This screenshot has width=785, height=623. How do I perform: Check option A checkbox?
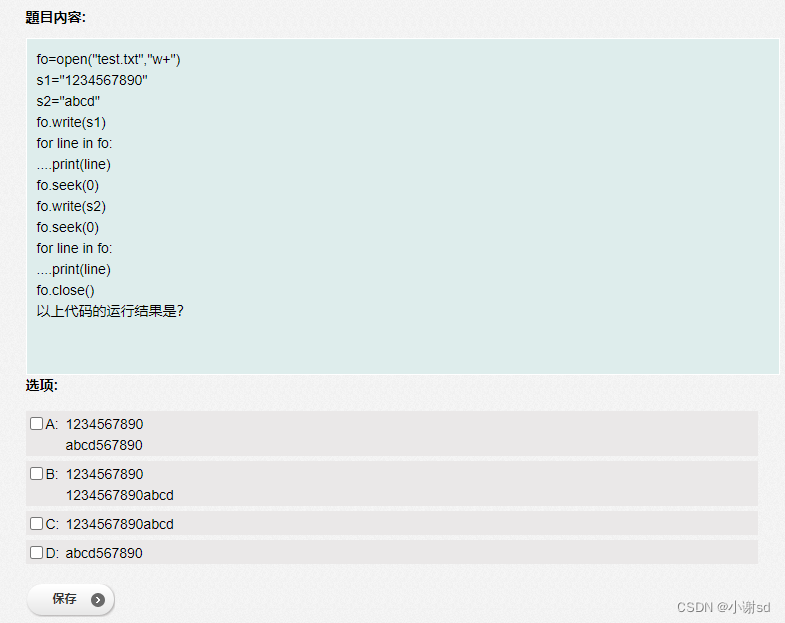[x=37, y=424]
